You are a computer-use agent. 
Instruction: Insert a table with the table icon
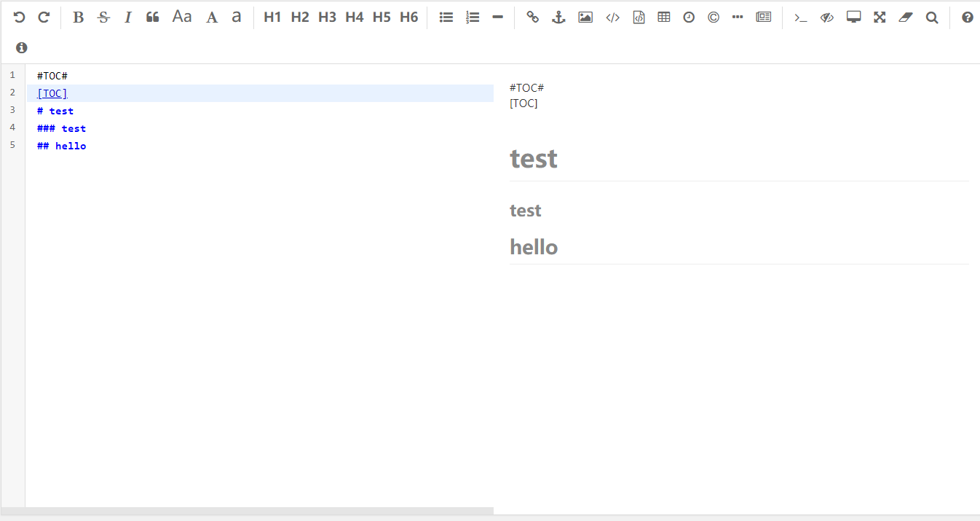(664, 17)
